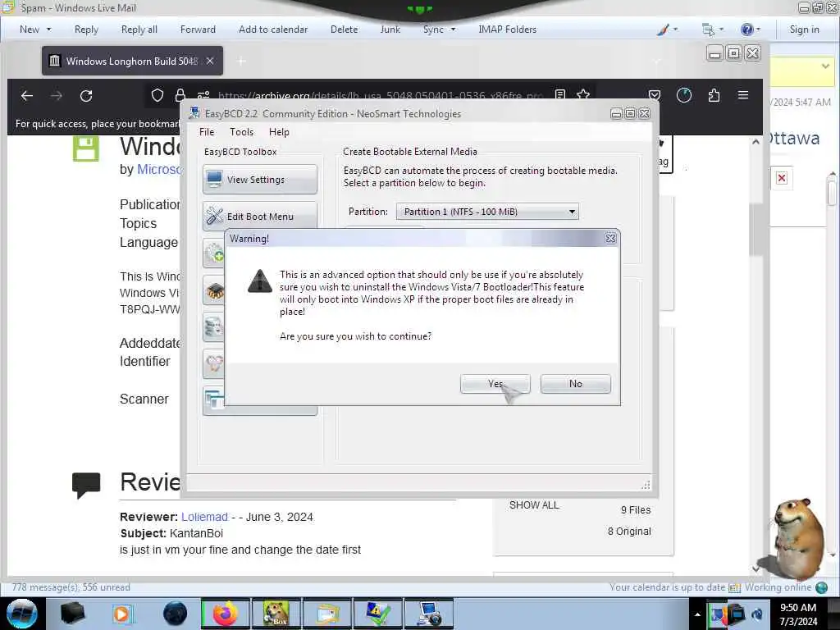Open the Windows Start orb

point(22,614)
